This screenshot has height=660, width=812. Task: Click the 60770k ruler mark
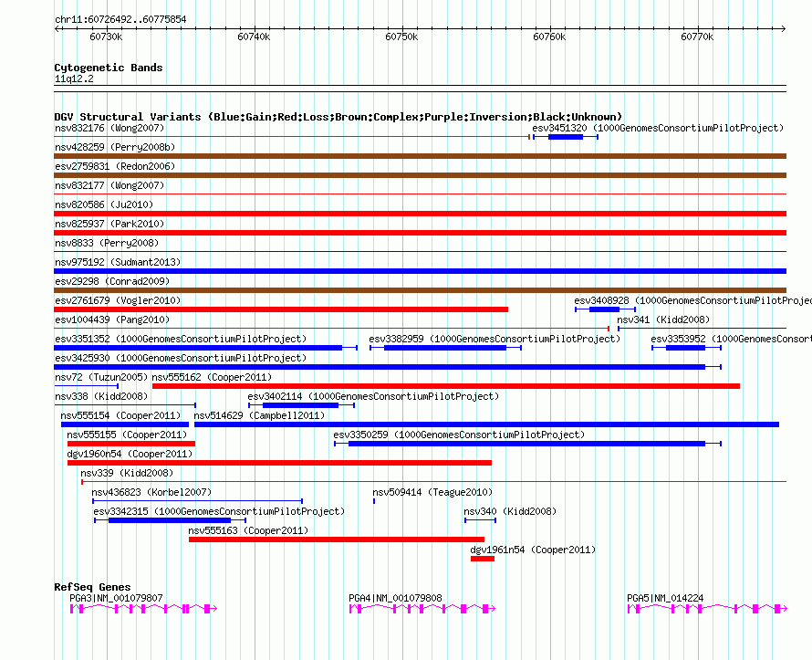pos(697,37)
